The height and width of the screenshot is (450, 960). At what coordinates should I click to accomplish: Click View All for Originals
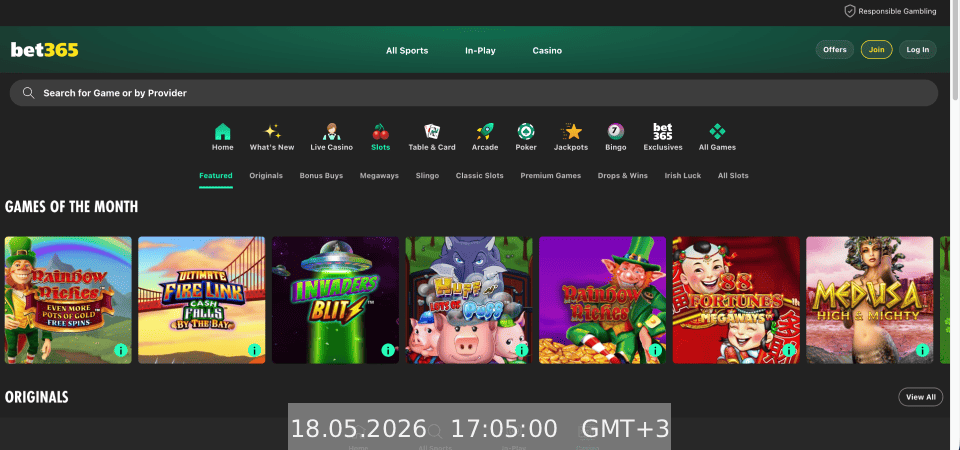(920, 397)
